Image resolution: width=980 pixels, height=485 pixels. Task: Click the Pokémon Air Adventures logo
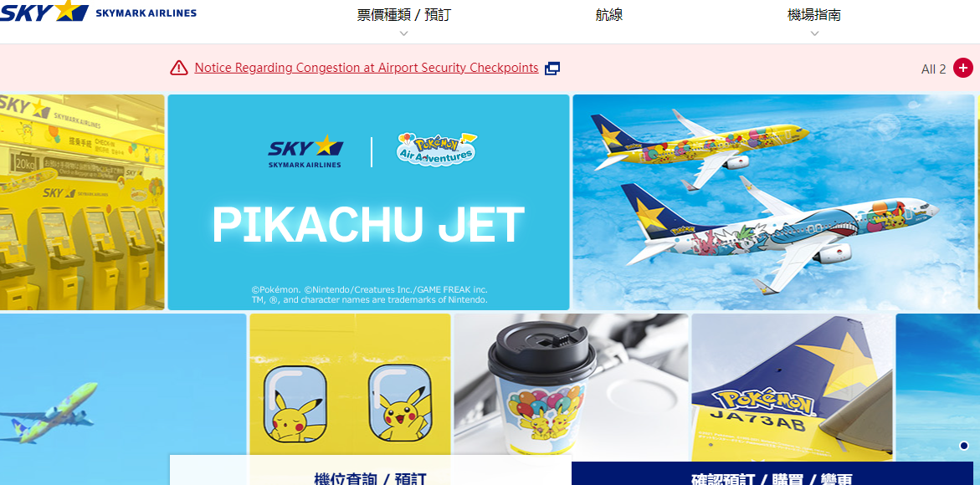[x=436, y=149]
